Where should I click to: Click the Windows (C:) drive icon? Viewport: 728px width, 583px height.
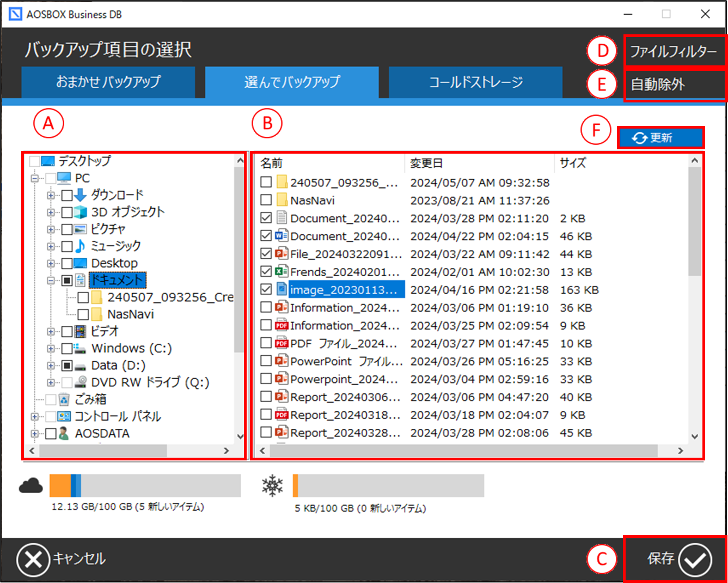click(81, 348)
